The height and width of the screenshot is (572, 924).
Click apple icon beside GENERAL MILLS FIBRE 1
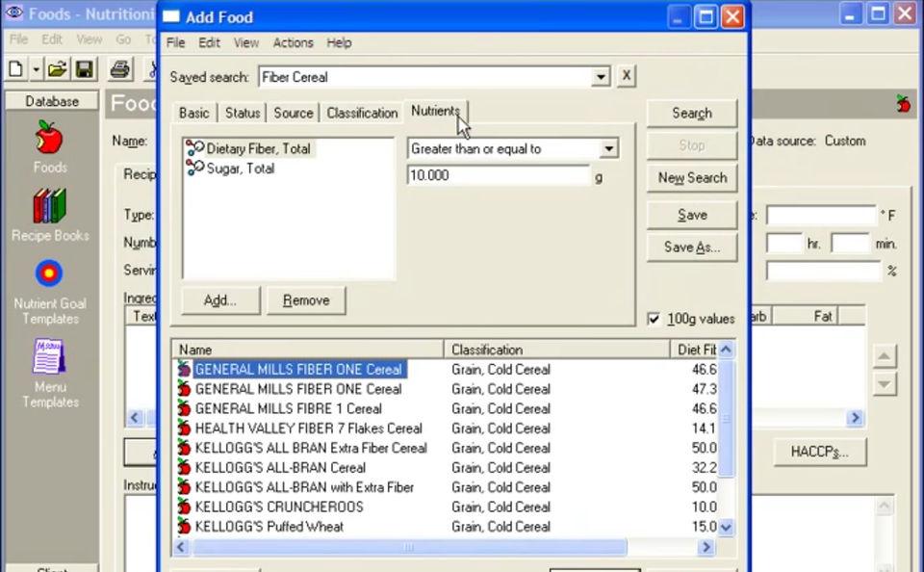click(185, 408)
